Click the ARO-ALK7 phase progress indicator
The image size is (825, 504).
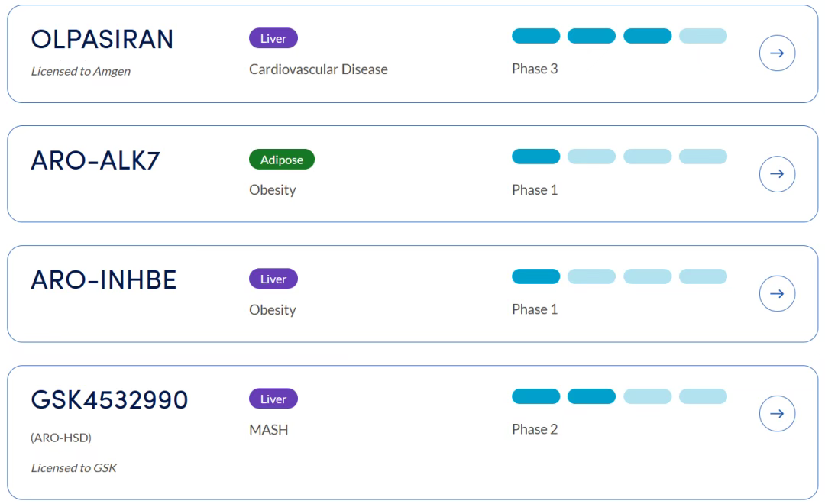pyautogui.click(x=619, y=157)
